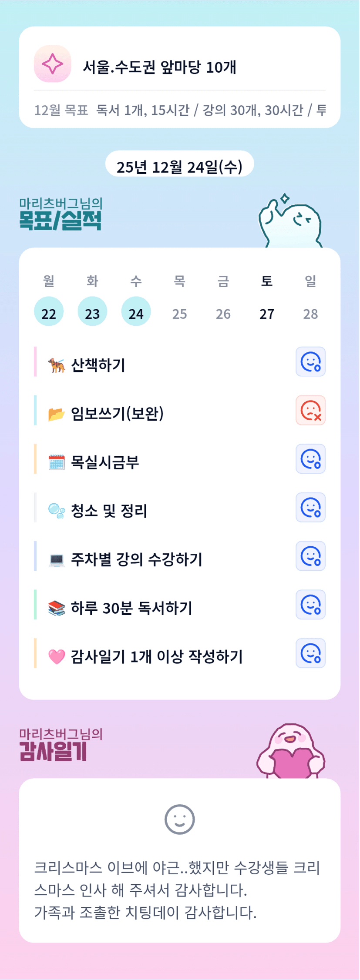Click the white ghost mascot character
This screenshot has width=360, height=980.
pos(290,222)
